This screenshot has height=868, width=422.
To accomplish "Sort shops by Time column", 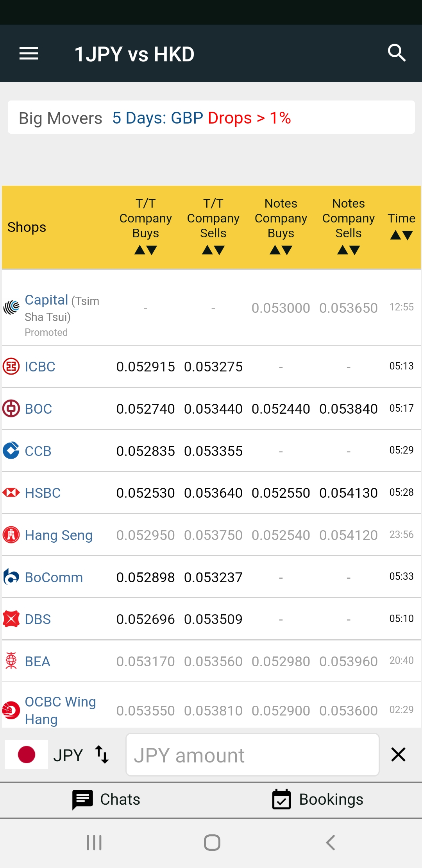I will pos(402,226).
